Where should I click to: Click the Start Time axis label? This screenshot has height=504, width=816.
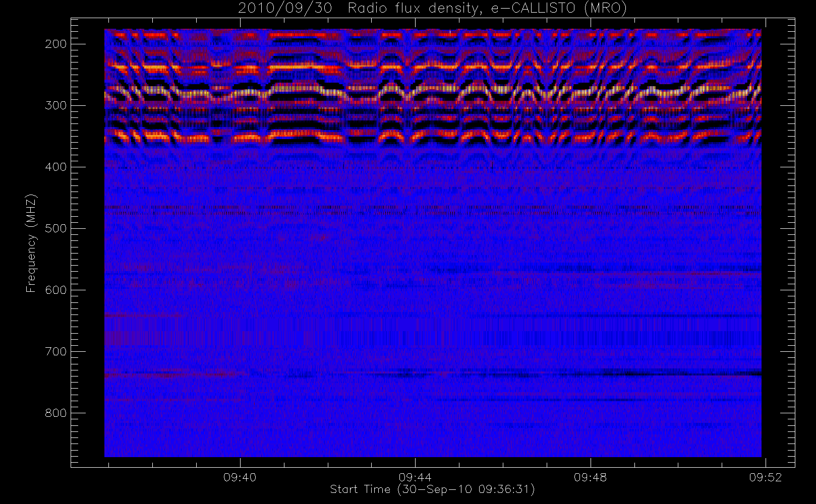pyautogui.click(x=432, y=489)
